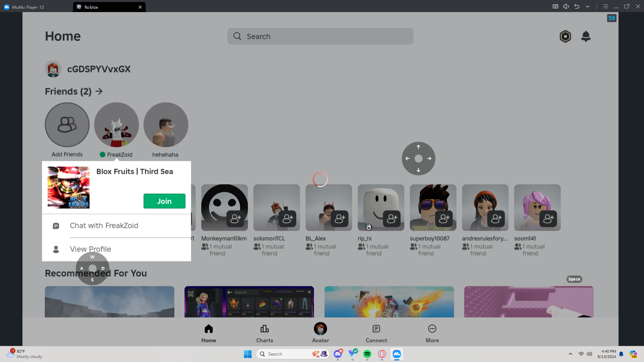The image size is (644, 362).
Task: Open the cGDSPYVvxGX profile avatar
Action: (53, 69)
